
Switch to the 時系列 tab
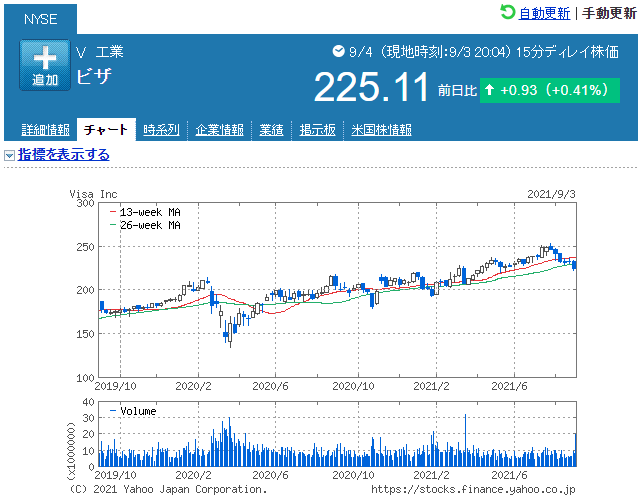(161, 130)
